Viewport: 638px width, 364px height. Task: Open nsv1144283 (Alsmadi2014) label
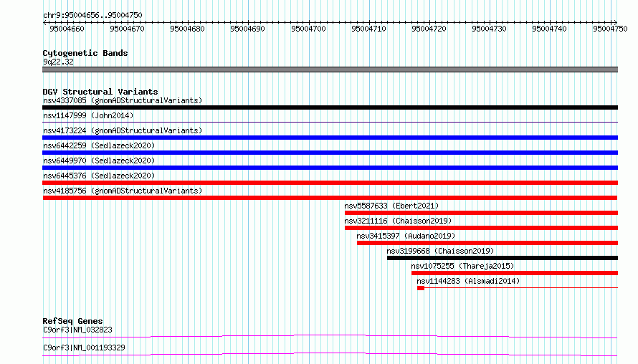(468, 281)
